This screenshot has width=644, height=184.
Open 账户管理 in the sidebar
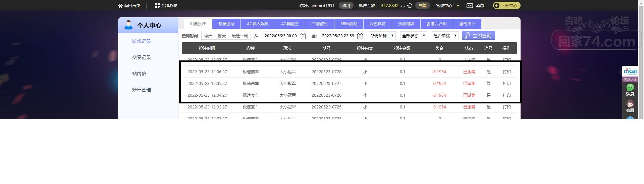click(x=142, y=90)
